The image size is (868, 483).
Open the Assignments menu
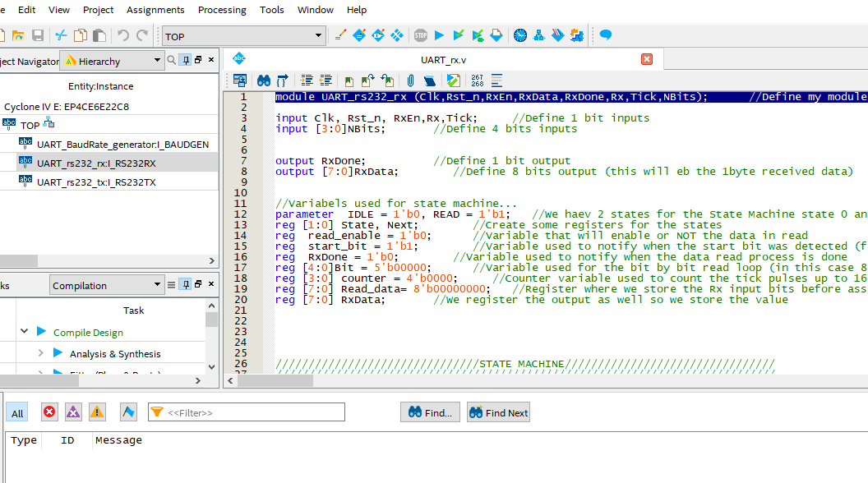point(155,10)
